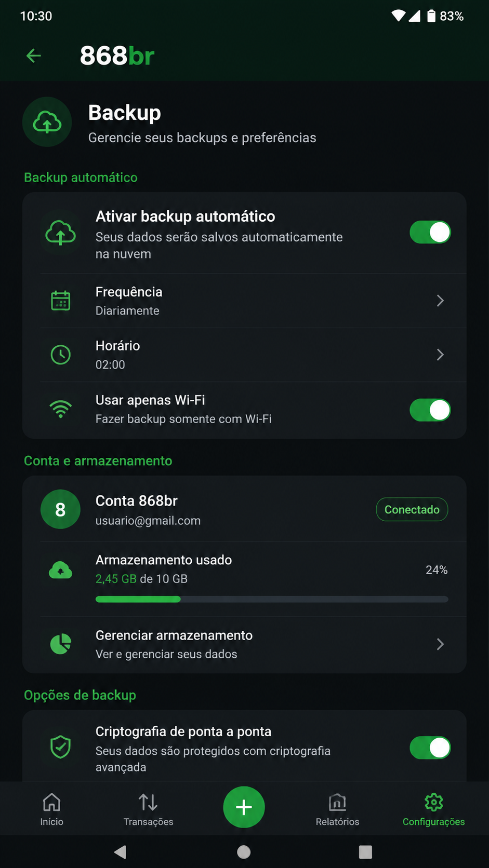Screen dimensions: 489x868
Task: Tap the green plus add button
Action: [244, 807]
